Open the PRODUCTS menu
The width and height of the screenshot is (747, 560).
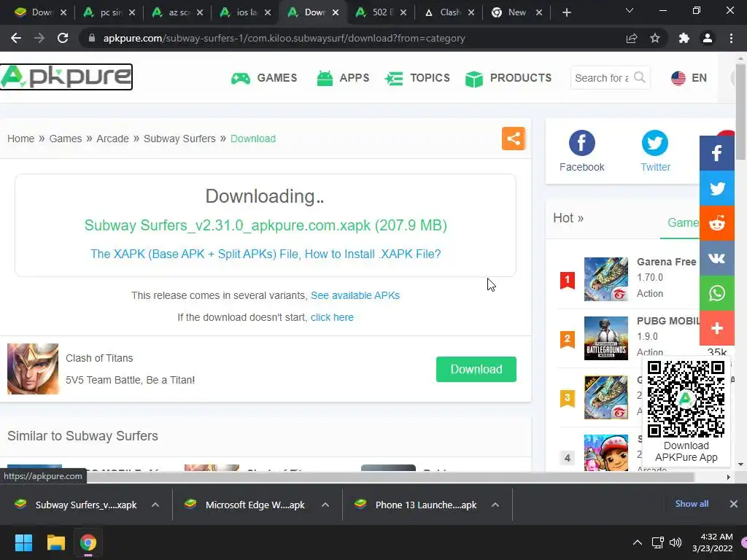(x=508, y=78)
